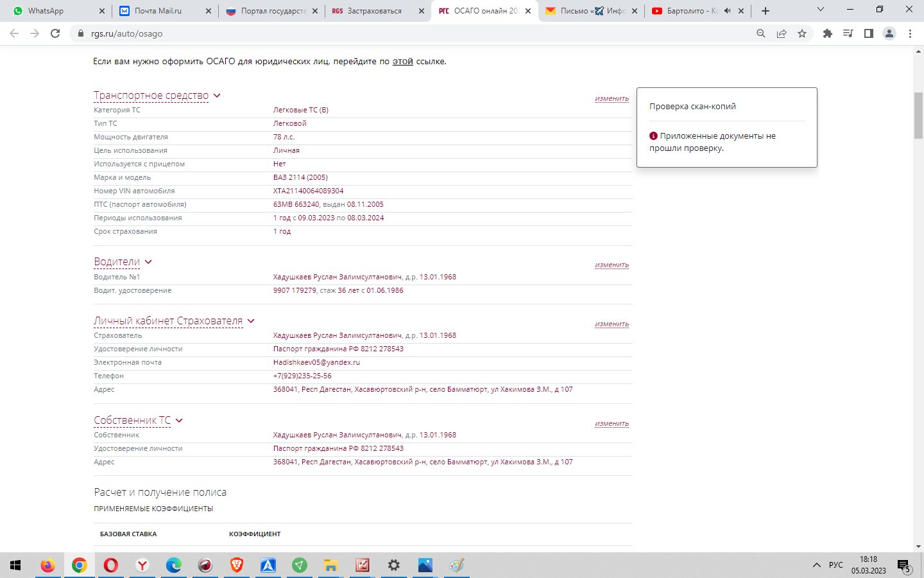Open Windows Settings gear in taskbar
924x578 pixels.
pos(393,565)
